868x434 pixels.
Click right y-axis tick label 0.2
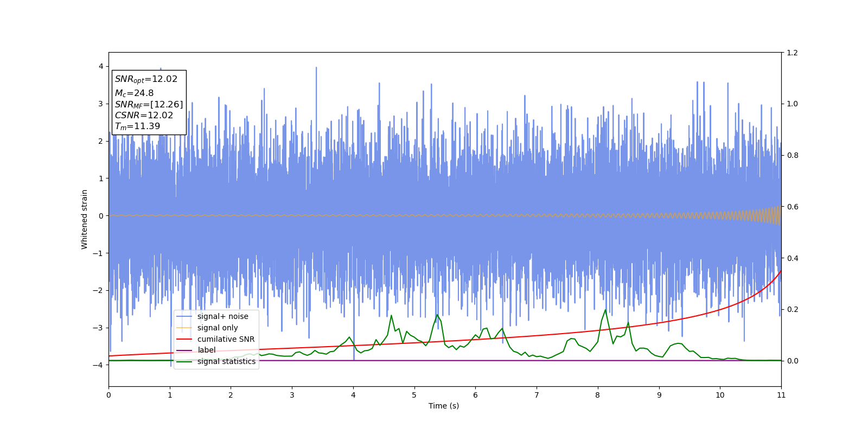click(792, 309)
